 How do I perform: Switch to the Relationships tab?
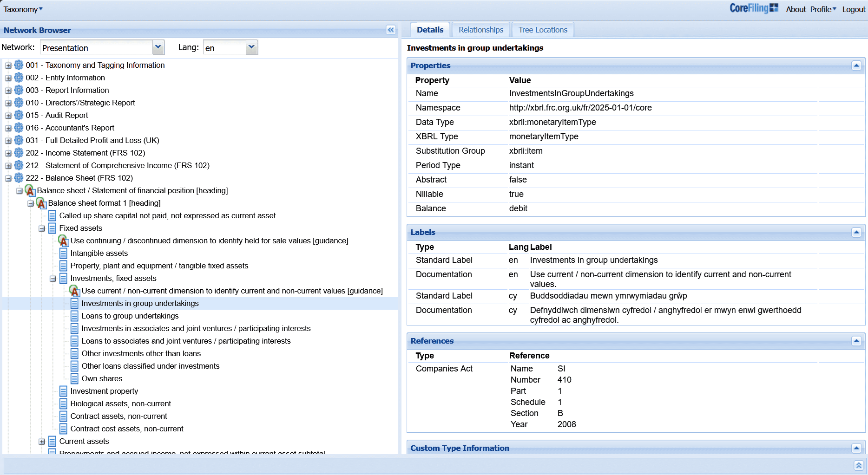pos(481,30)
